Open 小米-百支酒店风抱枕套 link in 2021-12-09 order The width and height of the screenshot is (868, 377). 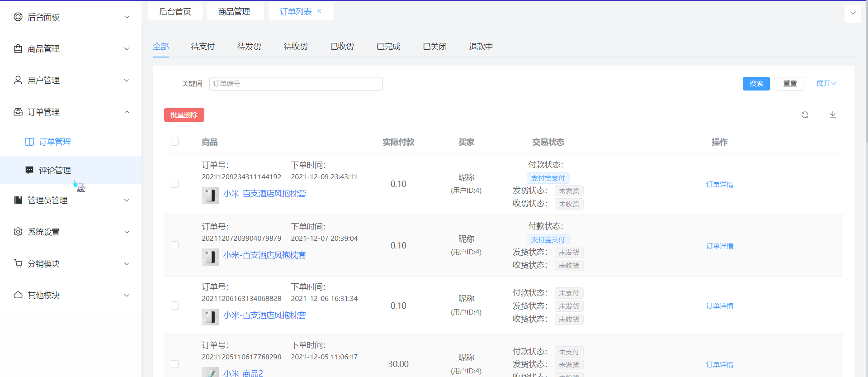pyautogui.click(x=264, y=194)
